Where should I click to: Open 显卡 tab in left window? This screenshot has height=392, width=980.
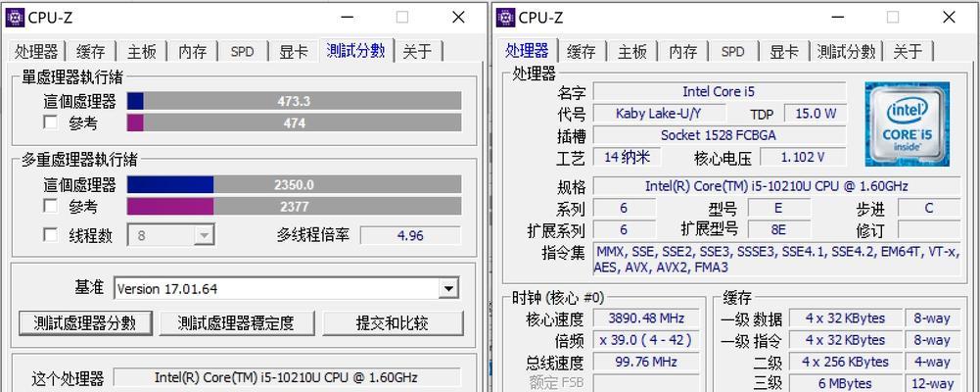pyautogui.click(x=293, y=52)
